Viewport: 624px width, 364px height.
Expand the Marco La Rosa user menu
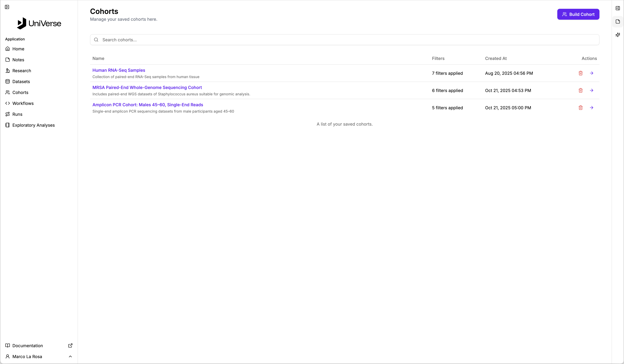coord(39,356)
